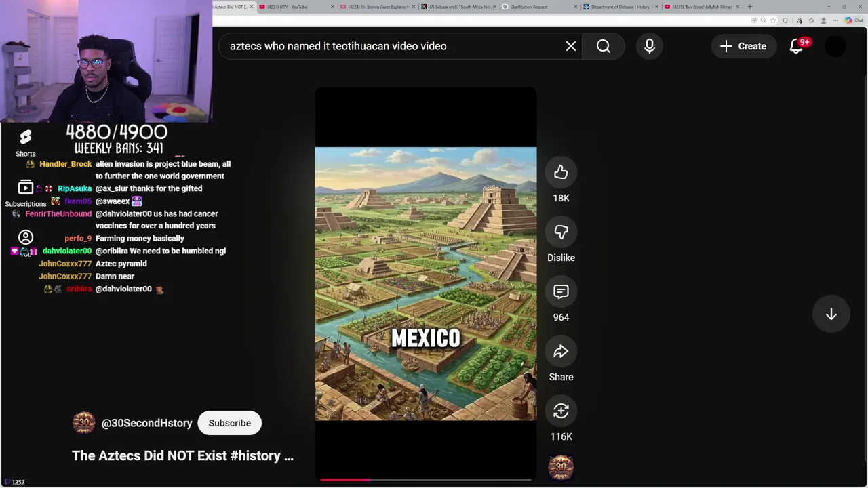Click the "Aztec pyramid" chat message
This screenshot has width=868, height=488.
(x=121, y=264)
